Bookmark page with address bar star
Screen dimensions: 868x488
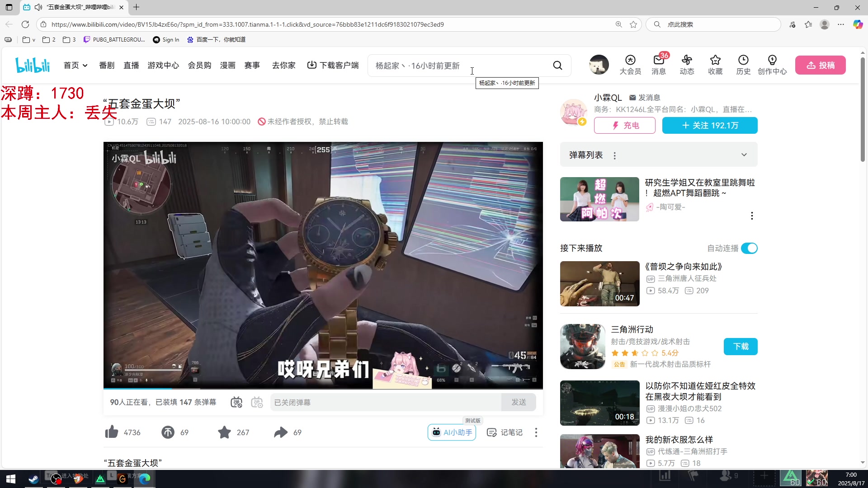click(633, 24)
